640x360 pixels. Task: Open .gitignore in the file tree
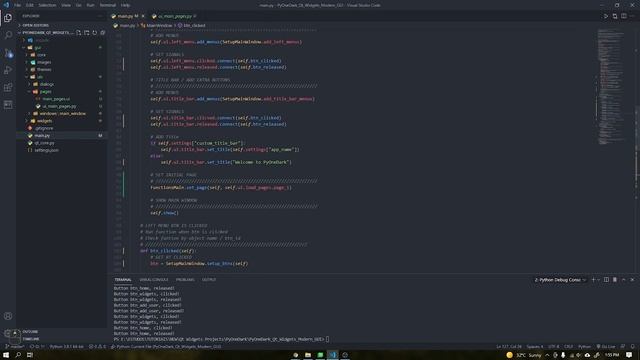click(61, 128)
